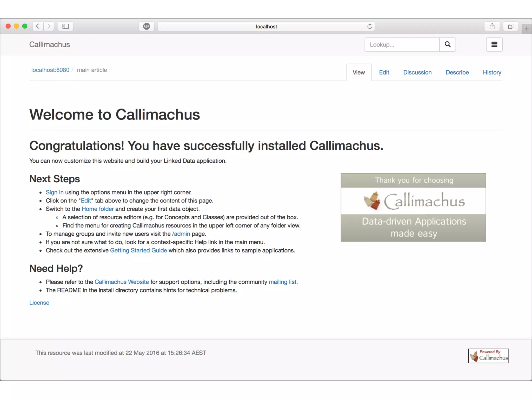Open the Discussion tab
The width and height of the screenshot is (532, 399).
click(x=417, y=72)
